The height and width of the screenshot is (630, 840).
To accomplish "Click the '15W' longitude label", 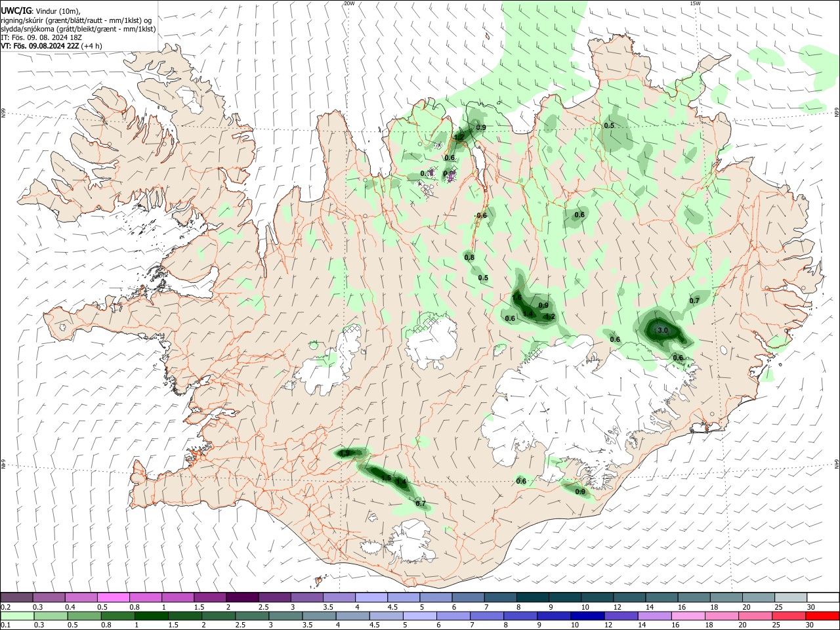I will [696, 3].
